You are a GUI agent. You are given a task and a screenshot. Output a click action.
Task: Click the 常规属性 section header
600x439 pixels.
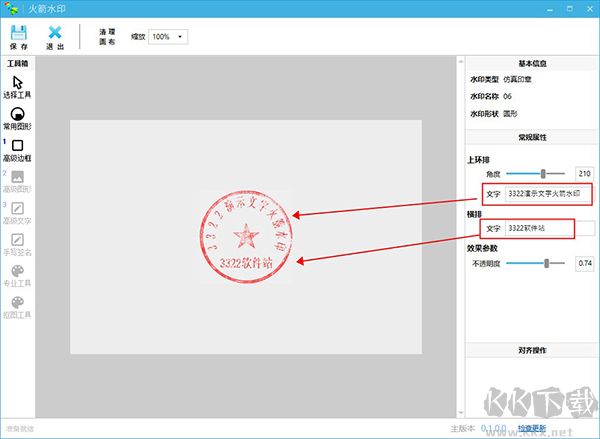tap(532, 137)
